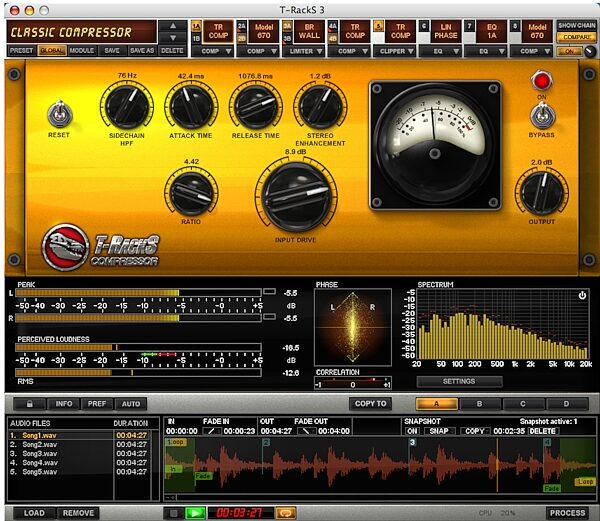Click the Stereo Enhancement knob
Image resolution: width=600 pixels, height=521 pixels.
pyautogui.click(x=320, y=106)
